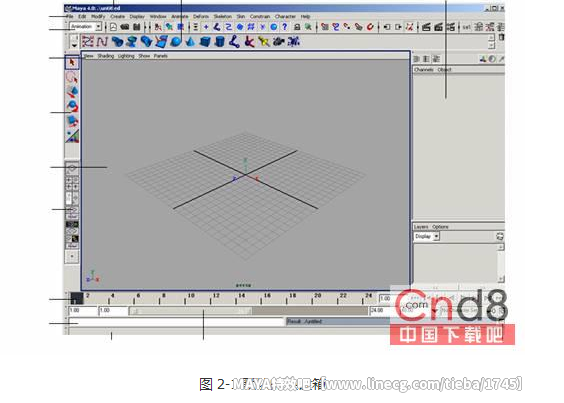The height and width of the screenshot is (403, 564).
Task: Click the Save Scene icon
Action: (137, 27)
